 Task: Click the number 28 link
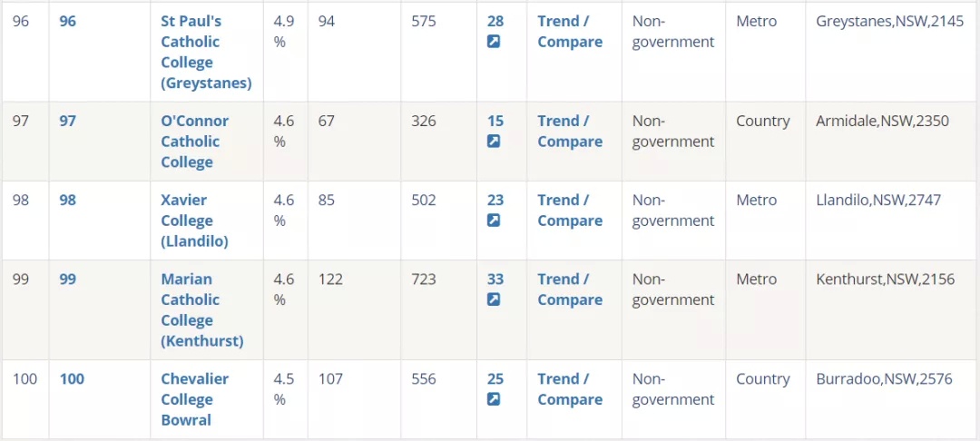click(495, 21)
